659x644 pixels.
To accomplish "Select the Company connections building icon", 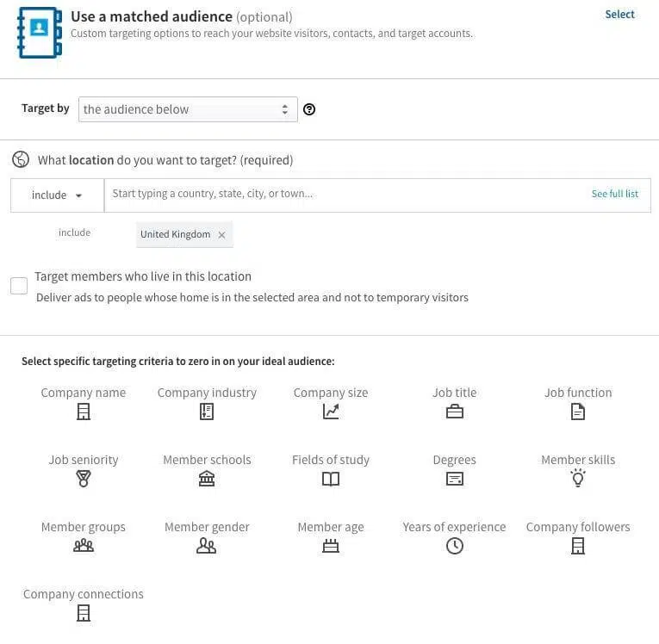I will [x=84, y=613].
